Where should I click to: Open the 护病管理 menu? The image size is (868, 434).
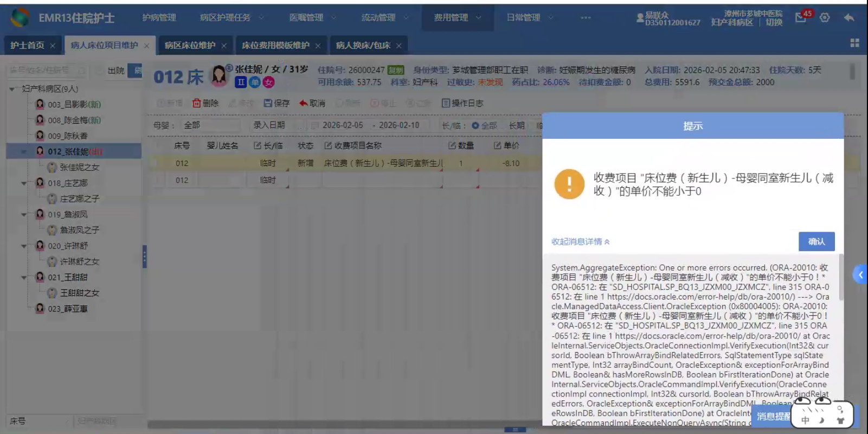[159, 17]
